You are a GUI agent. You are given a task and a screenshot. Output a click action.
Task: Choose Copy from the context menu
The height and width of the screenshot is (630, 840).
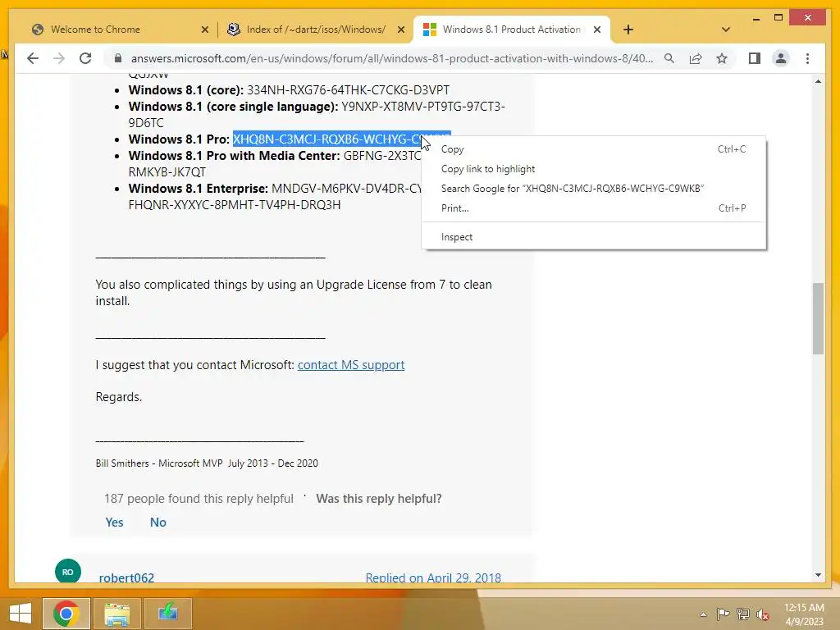pyautogui.click(x=594, y=149)
